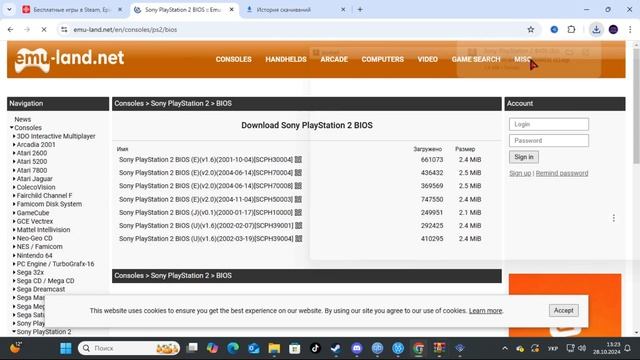Viewport: 640px width, 360px height.
Task: Click the Sign in button
Action: 524,157
